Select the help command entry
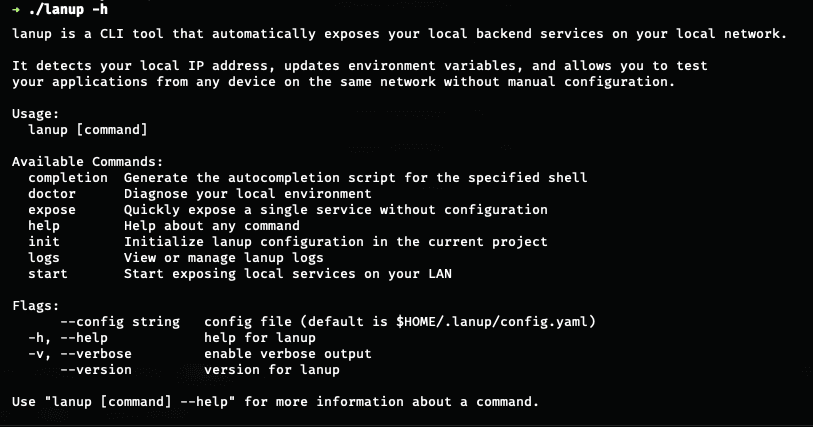 (x=43, y=225)
